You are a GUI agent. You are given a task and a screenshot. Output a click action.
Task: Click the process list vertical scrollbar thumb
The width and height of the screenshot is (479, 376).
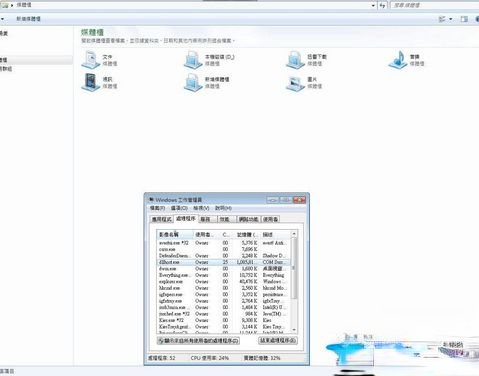pos(294,268)
